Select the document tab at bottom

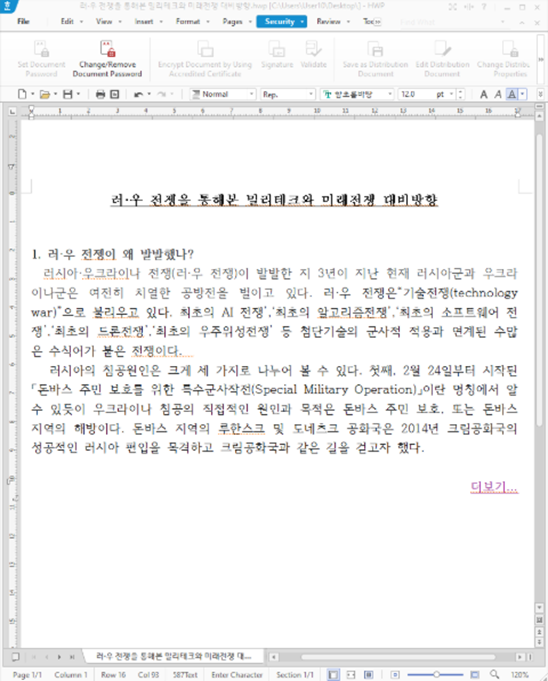pyautogui.click(x=174, y=656)
